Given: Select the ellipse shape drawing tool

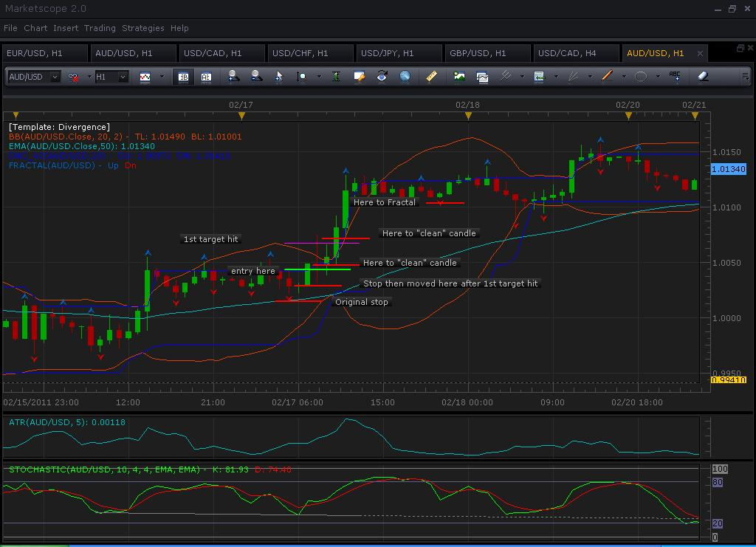Looking at the screenshot, I should click(x=641, y=77).
